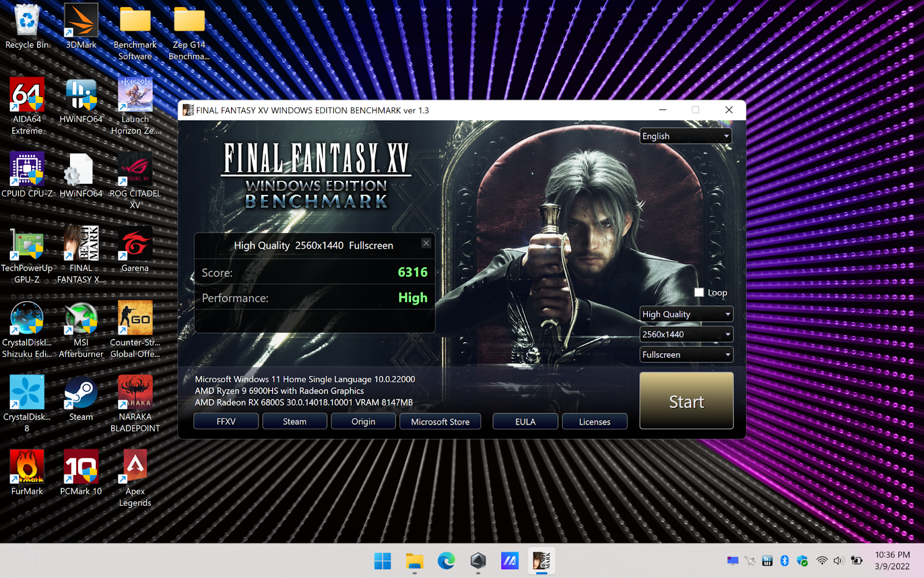Screen dimensions: 924x578
Task: Open the Garena desktop shortcut
Action: [135, 250]
